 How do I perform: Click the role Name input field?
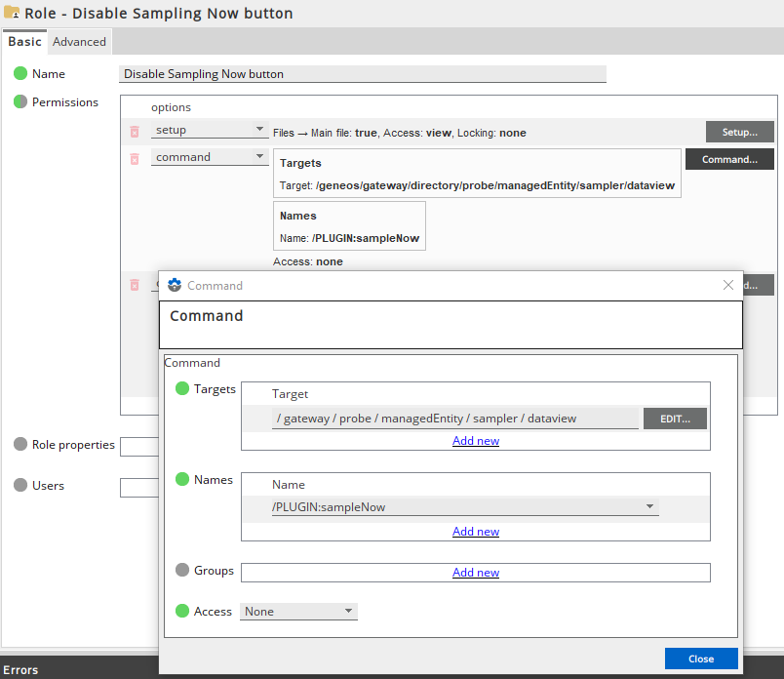[363, 74]
